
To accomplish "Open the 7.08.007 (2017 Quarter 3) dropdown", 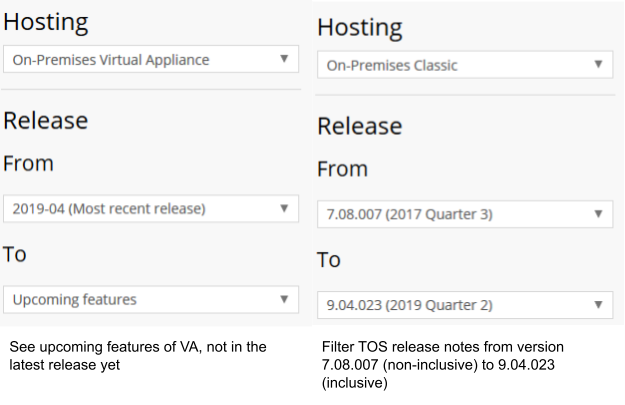I will pyautogui.click(x=465, y=214).
